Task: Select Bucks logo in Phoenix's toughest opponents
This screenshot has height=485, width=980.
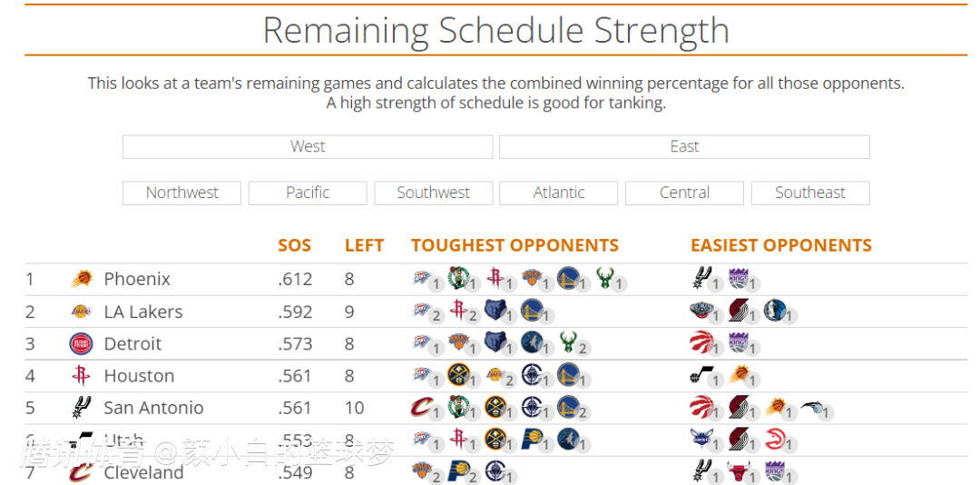Action: (605, 278)
